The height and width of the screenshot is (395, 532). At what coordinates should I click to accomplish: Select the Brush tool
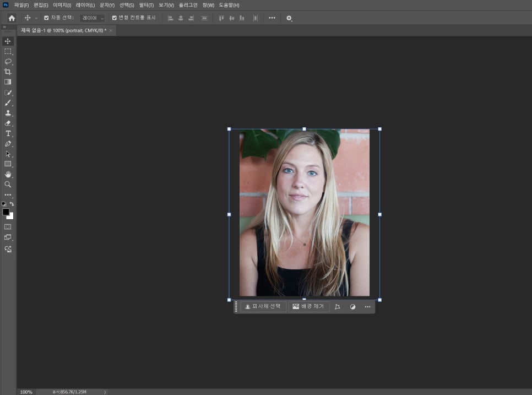tap(8, 103)
